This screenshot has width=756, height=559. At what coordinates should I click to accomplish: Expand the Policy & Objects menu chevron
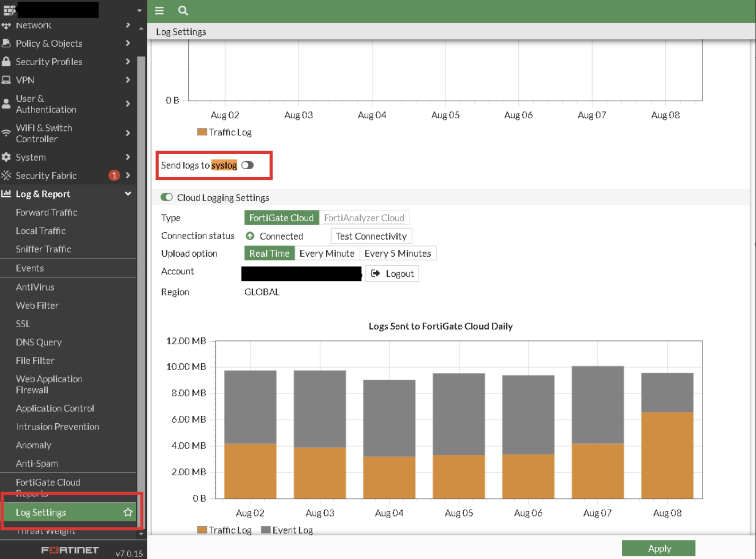click(x=128, y=43)
